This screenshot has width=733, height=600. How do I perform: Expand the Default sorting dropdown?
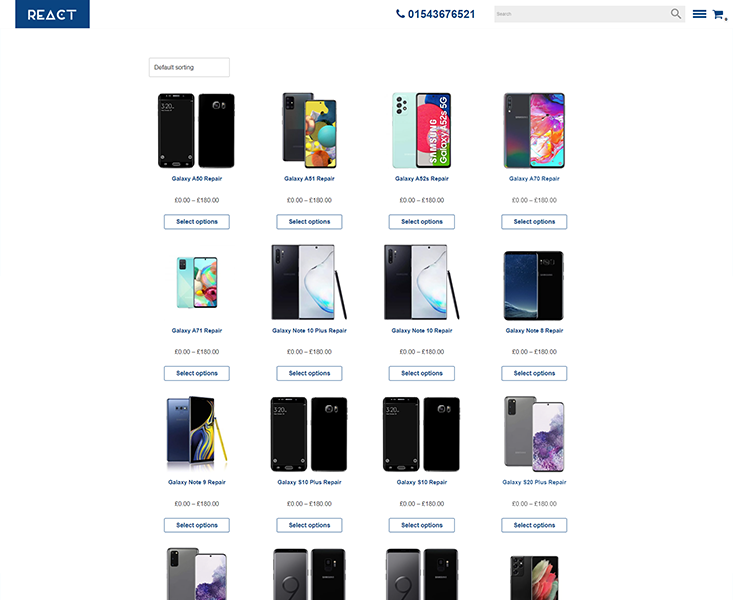pos(189,67)
